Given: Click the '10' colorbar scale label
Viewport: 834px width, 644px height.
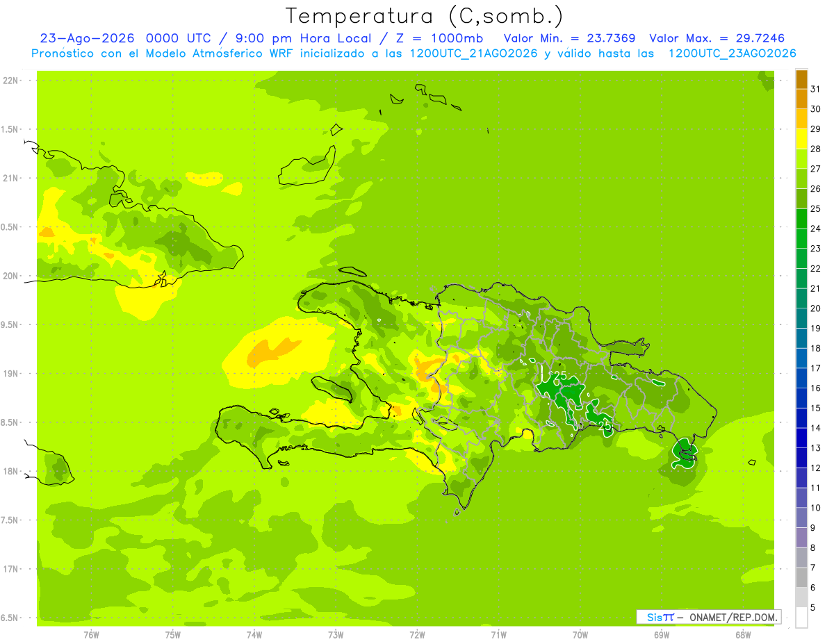Looking at the screenshot, I should click(x=816, y=508).
